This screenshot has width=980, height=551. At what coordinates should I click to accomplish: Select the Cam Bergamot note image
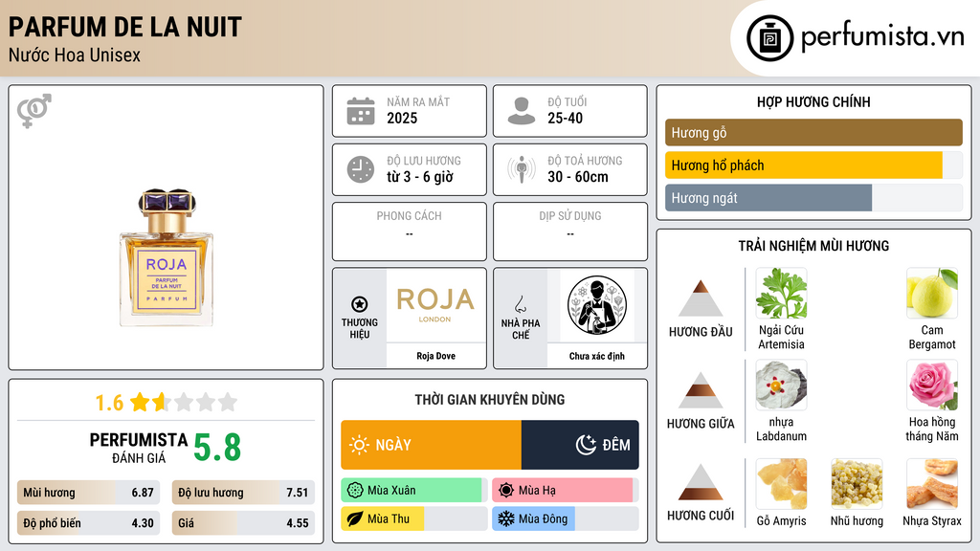(932, 294)
